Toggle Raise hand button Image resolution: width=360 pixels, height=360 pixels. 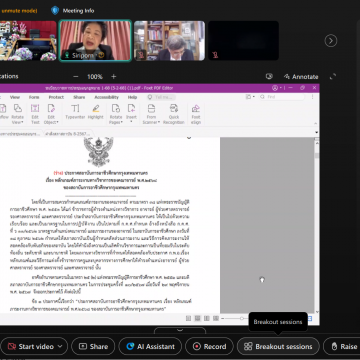(343, 347)
